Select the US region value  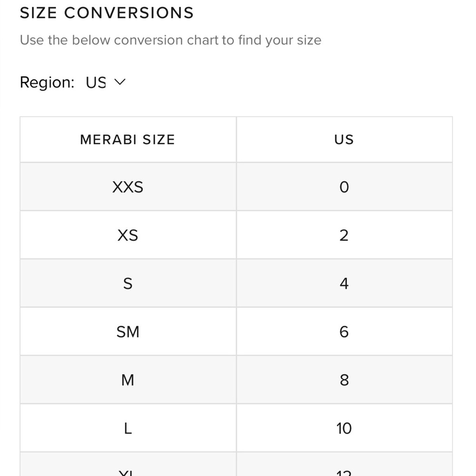point(96,82)
